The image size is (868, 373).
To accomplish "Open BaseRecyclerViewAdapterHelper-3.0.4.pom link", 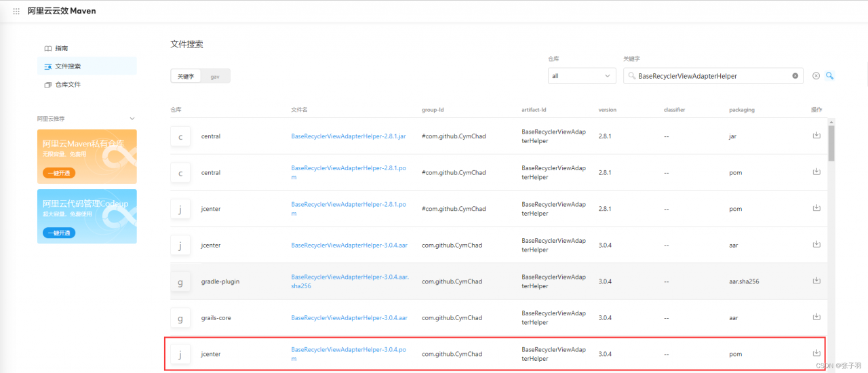I will 349,354.
